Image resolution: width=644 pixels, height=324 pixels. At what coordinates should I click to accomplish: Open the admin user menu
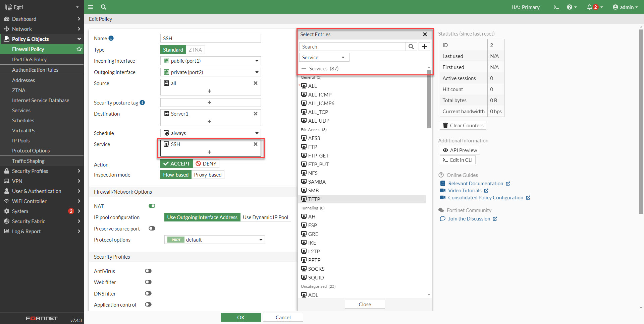coord(625,7)
